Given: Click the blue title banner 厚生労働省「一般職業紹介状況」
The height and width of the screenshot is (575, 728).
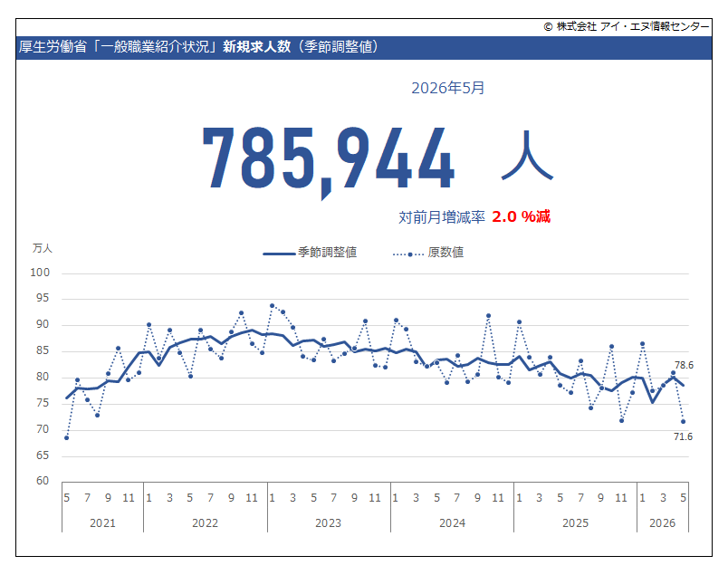Looking at the screenshot, I should click(363, 47).
